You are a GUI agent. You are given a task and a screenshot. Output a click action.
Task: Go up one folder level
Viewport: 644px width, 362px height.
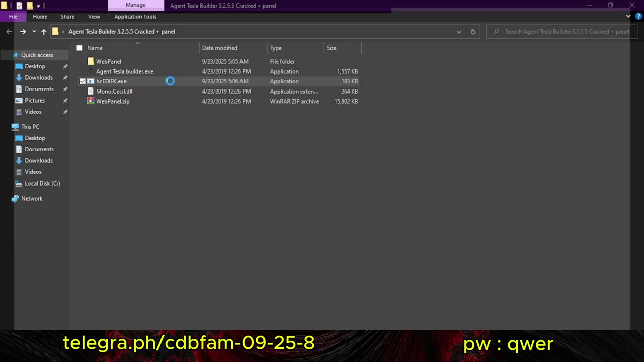[x=44, y=31]
